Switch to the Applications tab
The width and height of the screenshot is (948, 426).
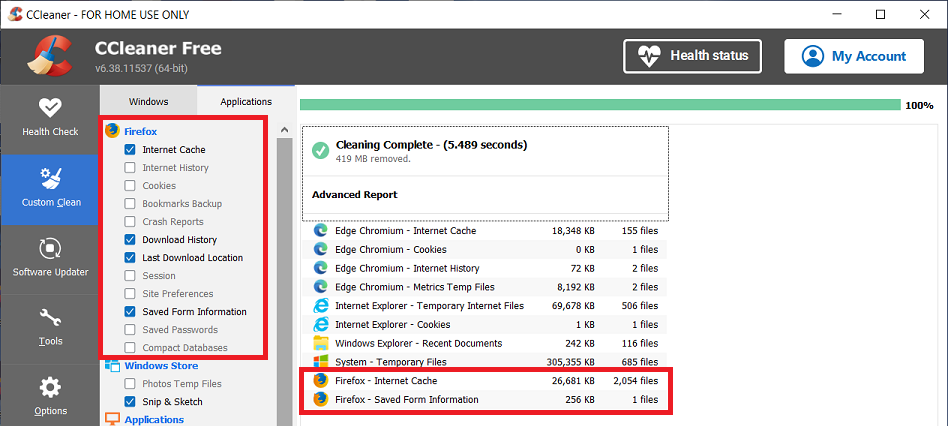click(x=246, y=102)
